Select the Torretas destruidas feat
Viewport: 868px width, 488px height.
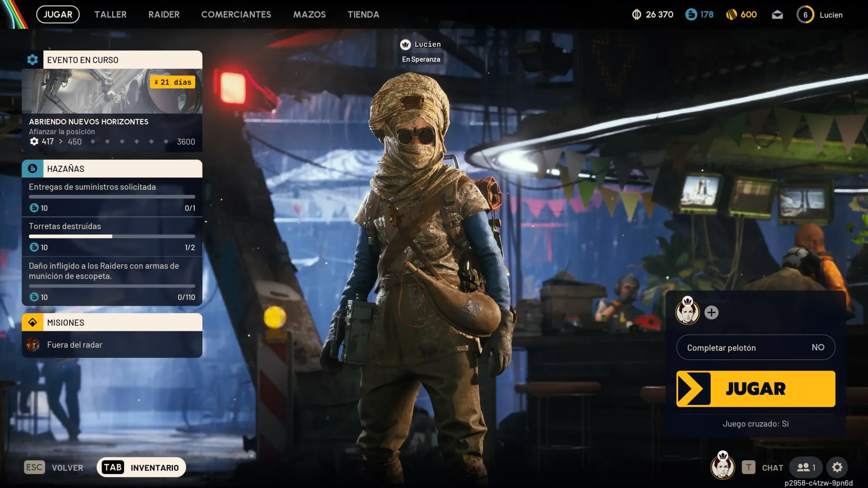[x=112, y=237]
